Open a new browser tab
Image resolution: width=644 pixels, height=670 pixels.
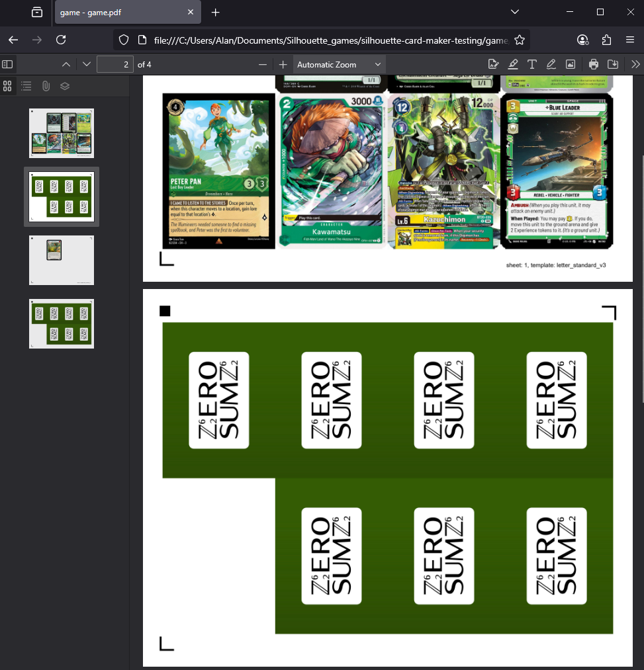[x=216, y=13]
